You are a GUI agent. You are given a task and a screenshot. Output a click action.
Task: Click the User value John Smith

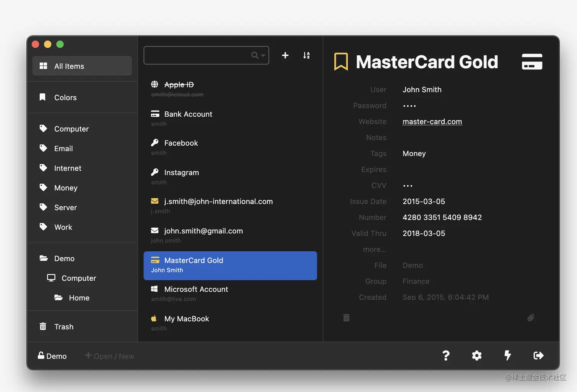422,90
